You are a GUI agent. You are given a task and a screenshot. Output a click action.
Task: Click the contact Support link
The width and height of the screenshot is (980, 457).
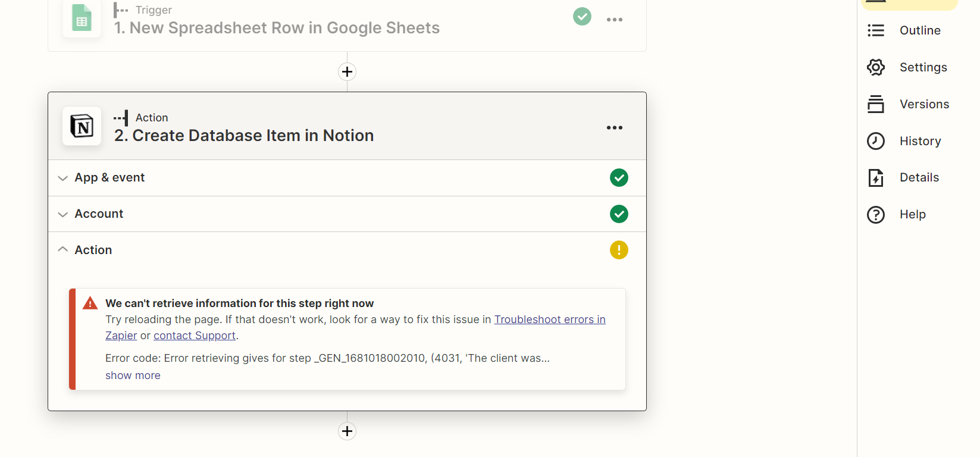(x=195, y=336)
